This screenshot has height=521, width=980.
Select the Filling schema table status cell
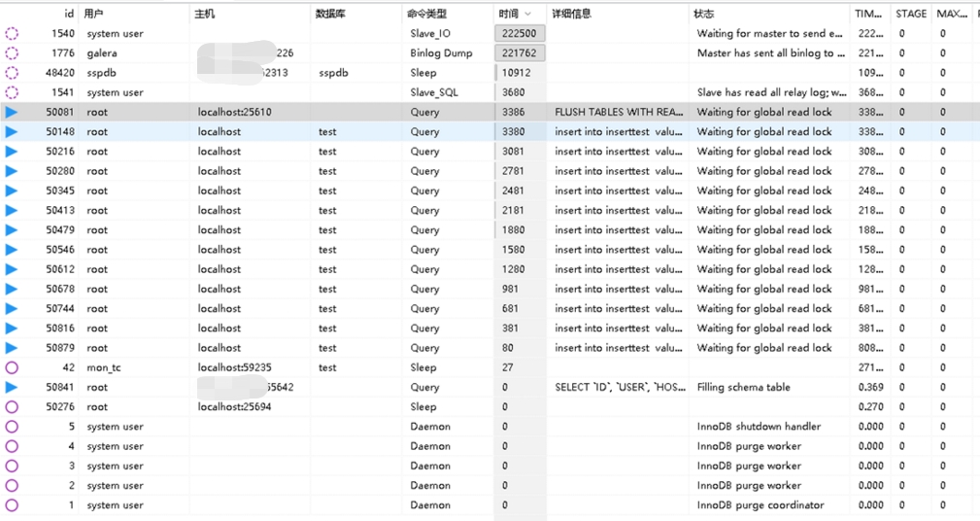click(743, 387)
